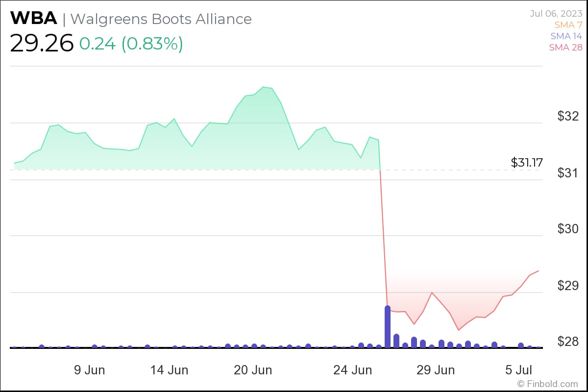Image resolution: width=588 pixels, height=392 pixels.
Task: Click the 24 Jun date axis label
Action: [x=352, y=370]
